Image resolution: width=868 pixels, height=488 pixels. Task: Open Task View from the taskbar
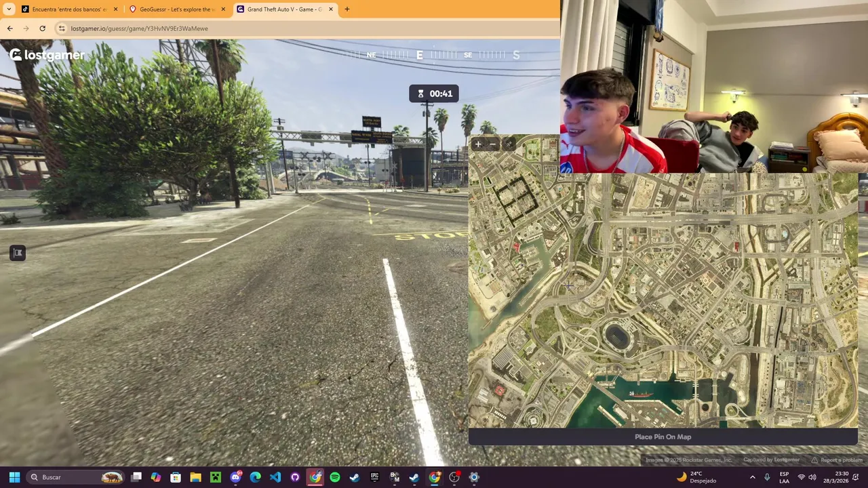(x=136, y=477)
